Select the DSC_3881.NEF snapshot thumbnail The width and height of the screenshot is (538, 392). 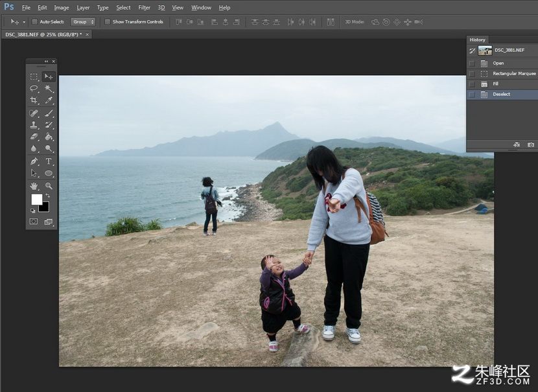(x=485, y=51)
